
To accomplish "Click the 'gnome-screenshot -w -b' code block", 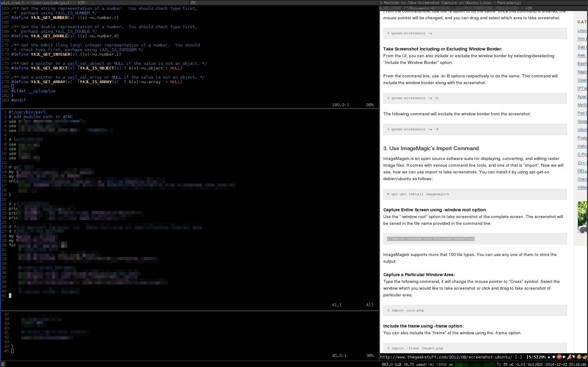I will (475, 98).
